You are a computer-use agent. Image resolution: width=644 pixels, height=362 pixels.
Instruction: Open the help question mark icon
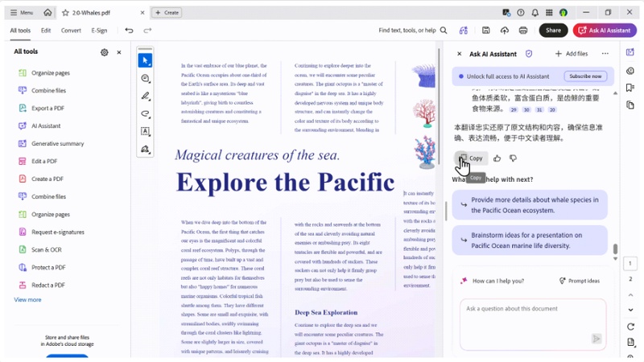tap(520, 13)
